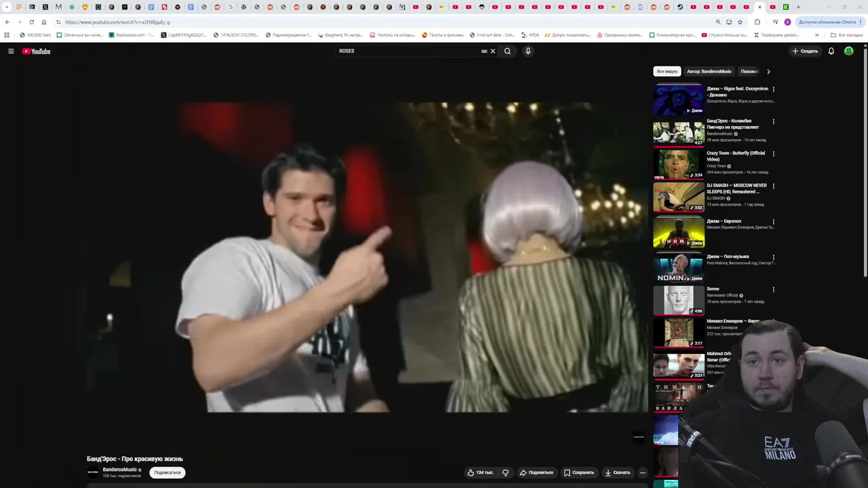Open Chrome profile avatar in toolbar
Viewport: 868px width, 488px height.
[x=787, y=22]
